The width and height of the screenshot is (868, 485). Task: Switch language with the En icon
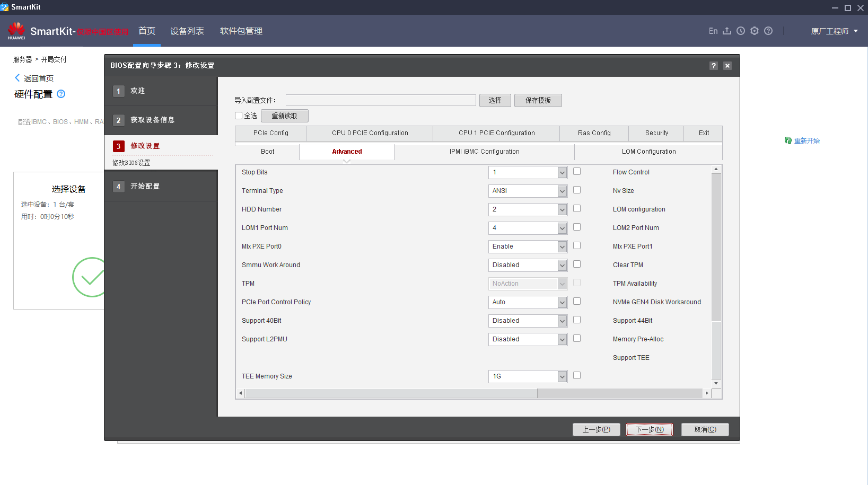pos(713,31)
